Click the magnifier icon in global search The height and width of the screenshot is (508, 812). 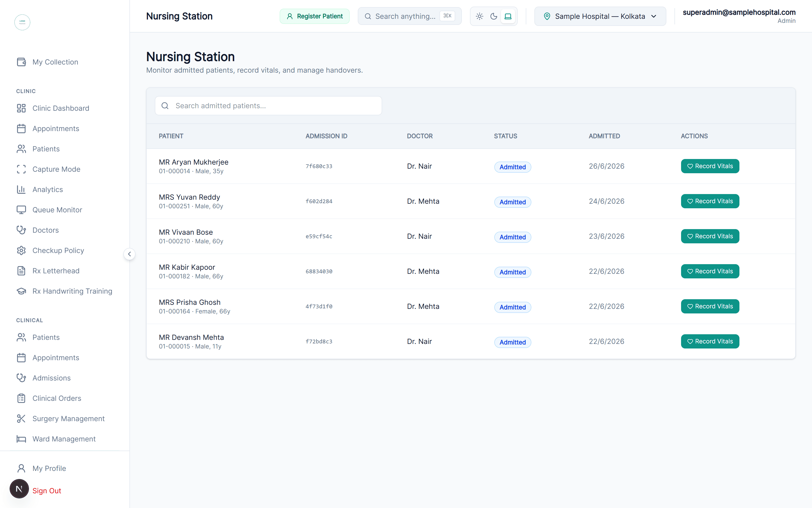[x=368, y=16]
